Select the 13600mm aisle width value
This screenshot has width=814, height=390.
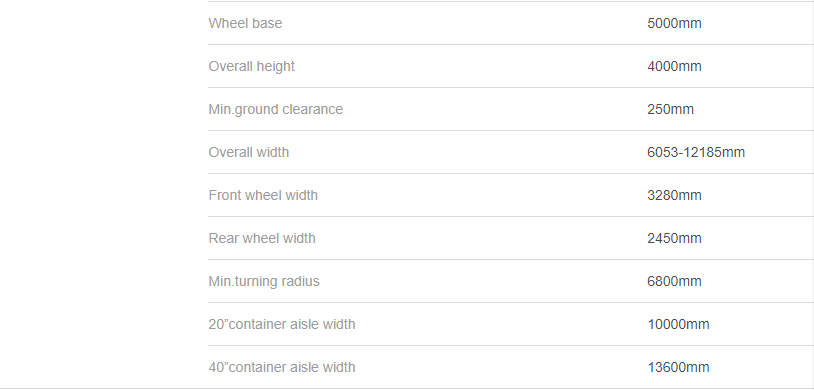click(x=678, y=368)
